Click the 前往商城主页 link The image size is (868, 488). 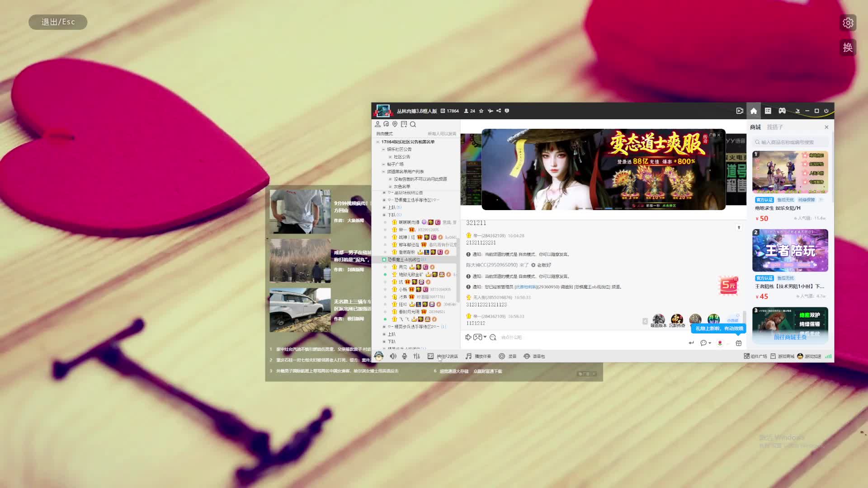[790, 337]
